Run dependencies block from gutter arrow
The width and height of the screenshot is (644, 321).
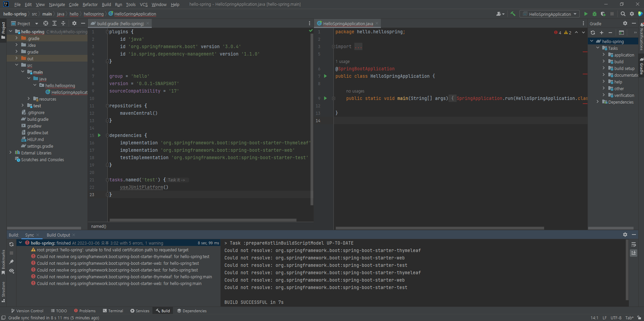point(99,135)
